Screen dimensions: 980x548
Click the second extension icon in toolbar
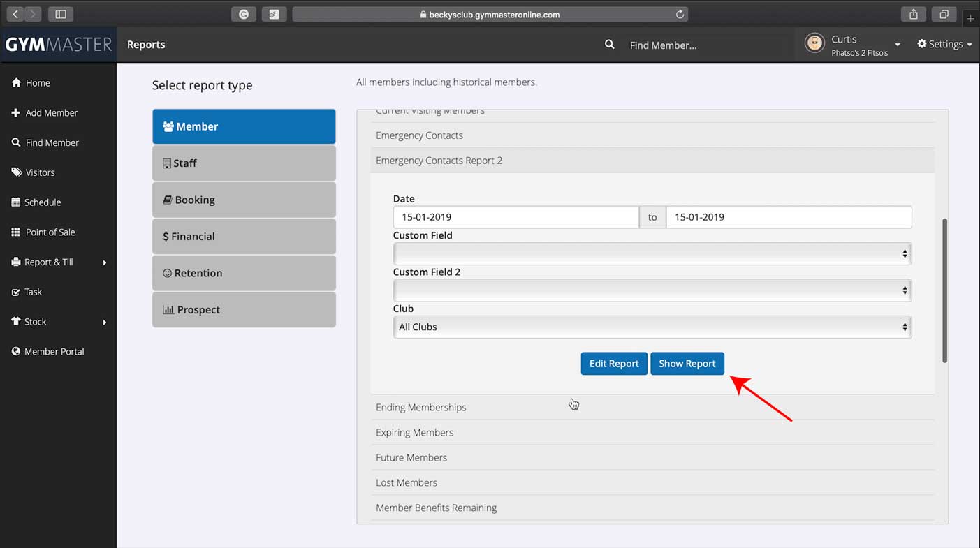(x=275, y=14)
